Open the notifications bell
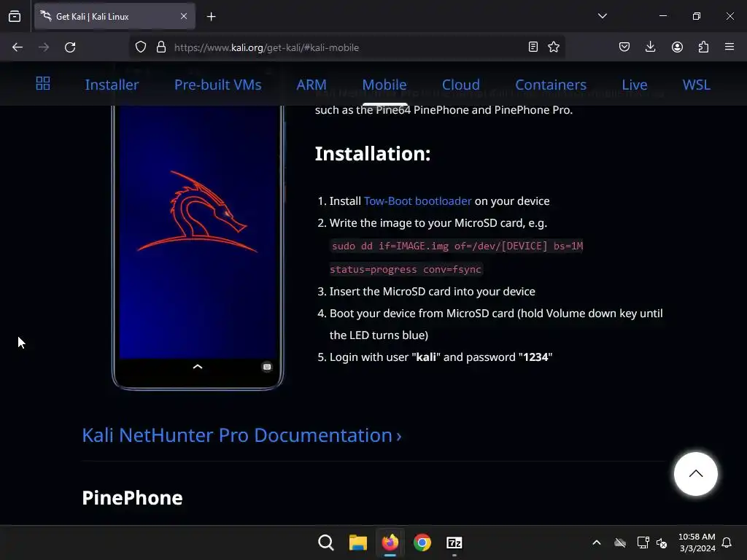Screen dimensions: 747x560 pyautogui.click(x=727, y=542)
